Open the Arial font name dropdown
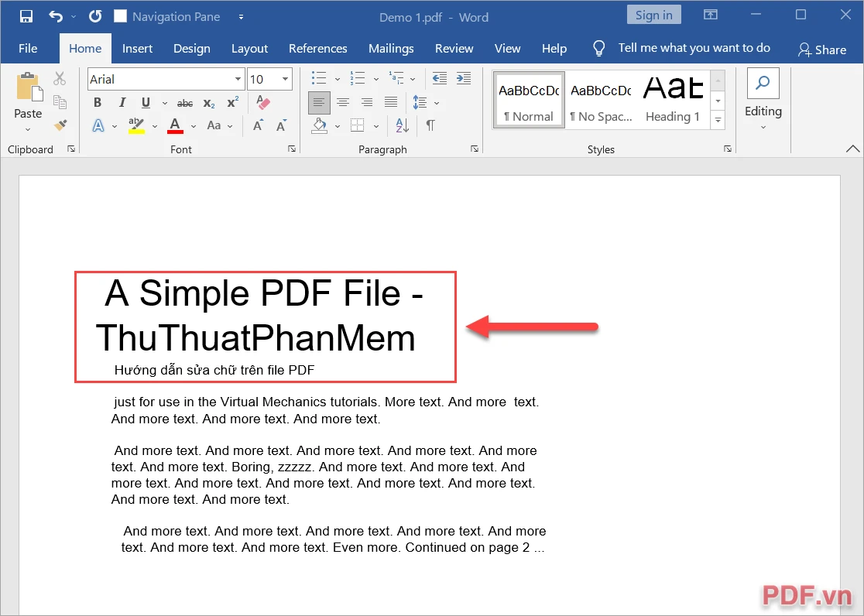The image size is (864, 616). pos(238,79)
